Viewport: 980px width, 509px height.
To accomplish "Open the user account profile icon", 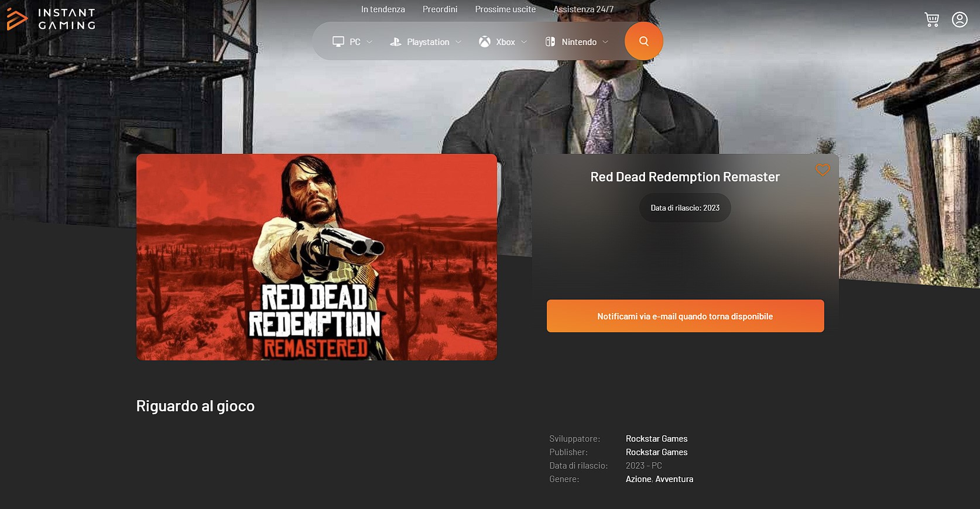I will pos(960,20).
